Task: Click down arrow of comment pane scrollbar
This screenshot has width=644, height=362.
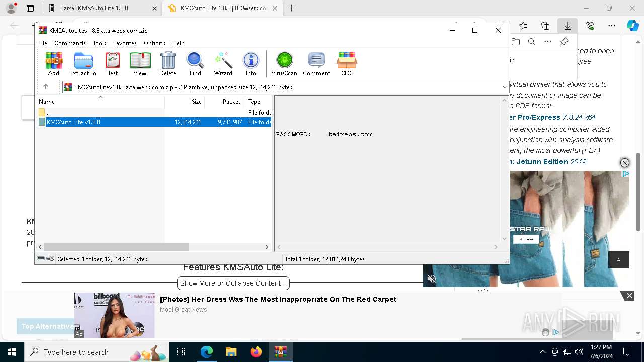Action: [x=505, y=239]
